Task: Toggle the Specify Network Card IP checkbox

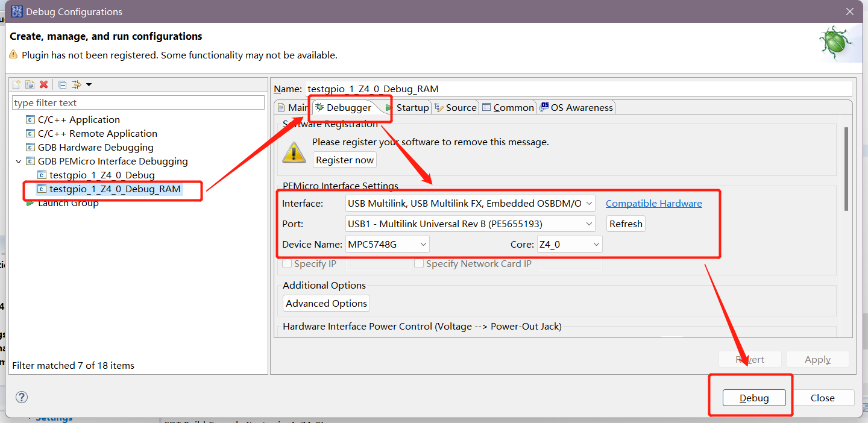Action: [419, 263]
